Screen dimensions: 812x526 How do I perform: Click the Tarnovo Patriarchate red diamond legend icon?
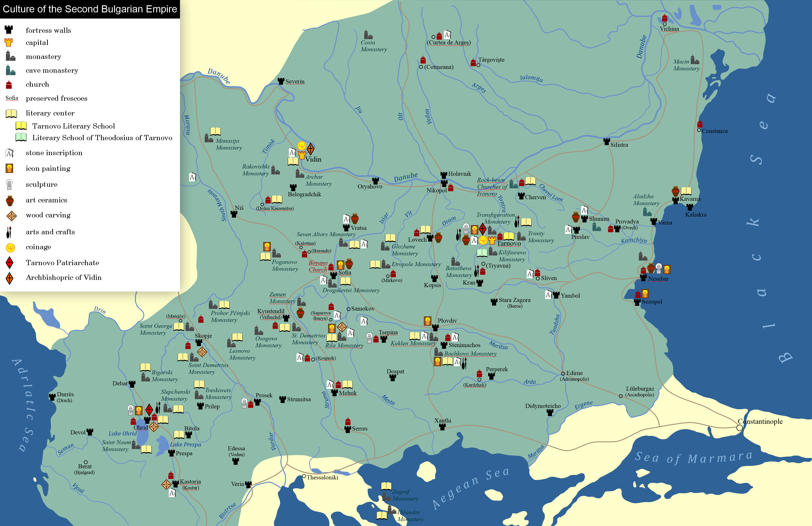pos(10,263)
